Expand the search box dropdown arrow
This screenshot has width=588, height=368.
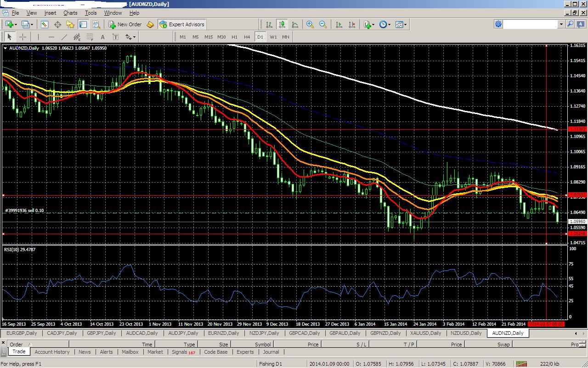pos(561,24)
